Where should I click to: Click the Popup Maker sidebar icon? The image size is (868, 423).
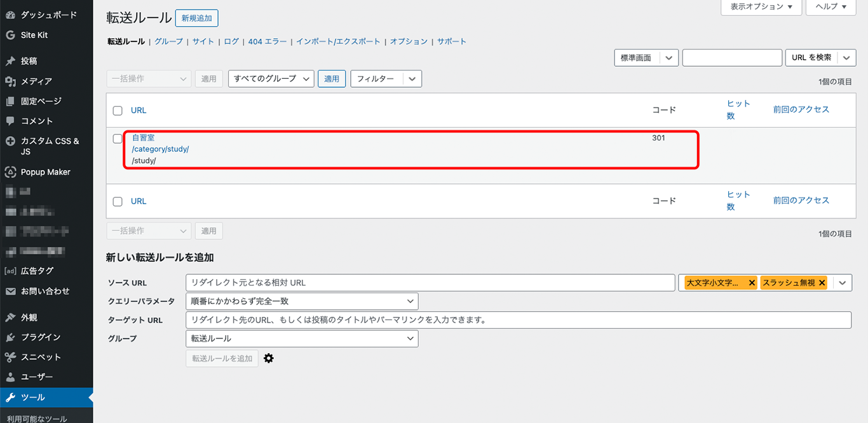click(x=10, y=172)
